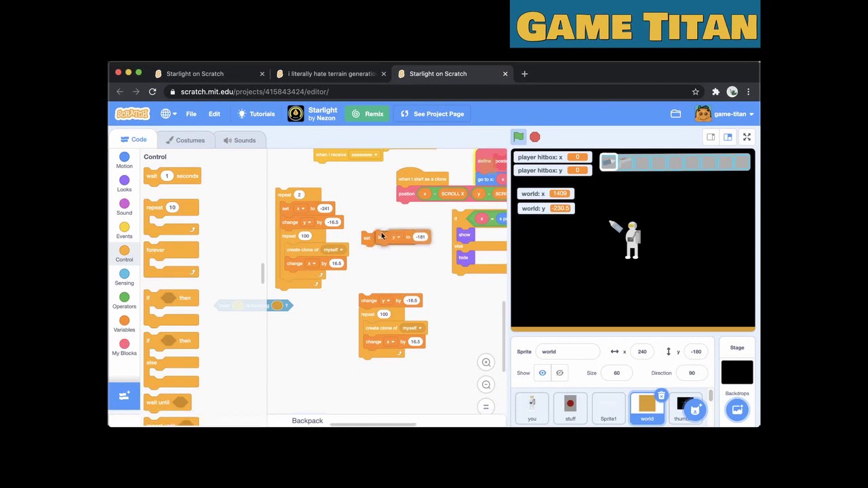Viewport: 868px width, 488px height.
Task: Click the Add Extension button
Action: pos(124,396)
